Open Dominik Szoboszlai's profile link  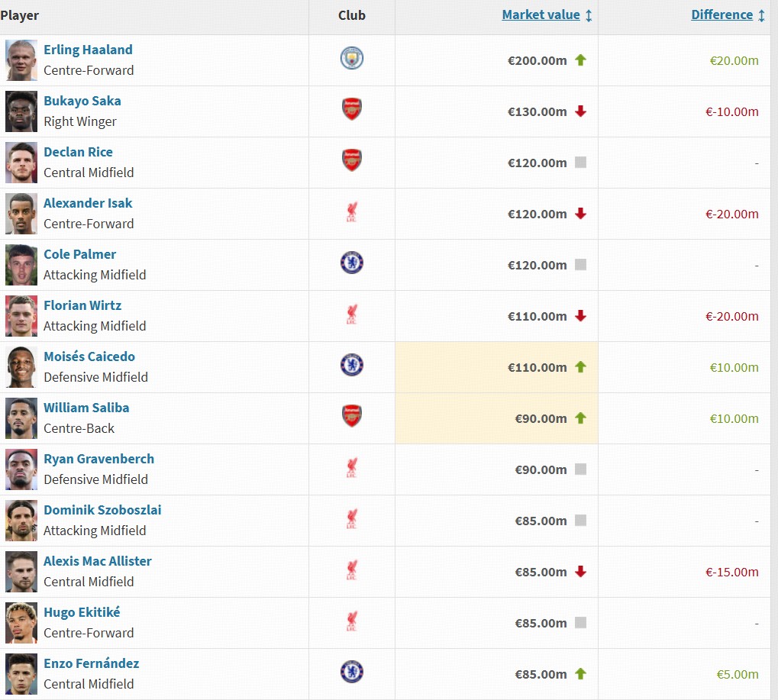(102, 510)
